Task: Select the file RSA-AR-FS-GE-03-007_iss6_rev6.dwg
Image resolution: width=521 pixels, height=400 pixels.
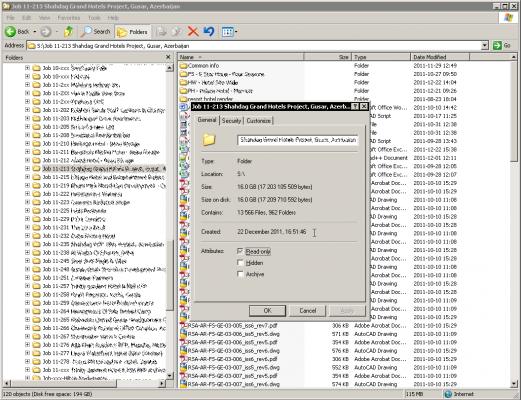Action: click(233, 384)
